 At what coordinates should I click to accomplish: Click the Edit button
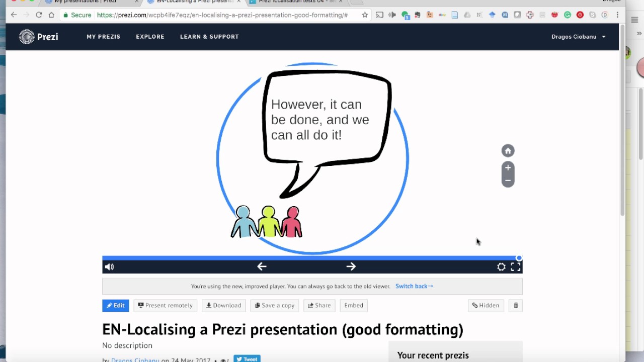tap(116, 306)
